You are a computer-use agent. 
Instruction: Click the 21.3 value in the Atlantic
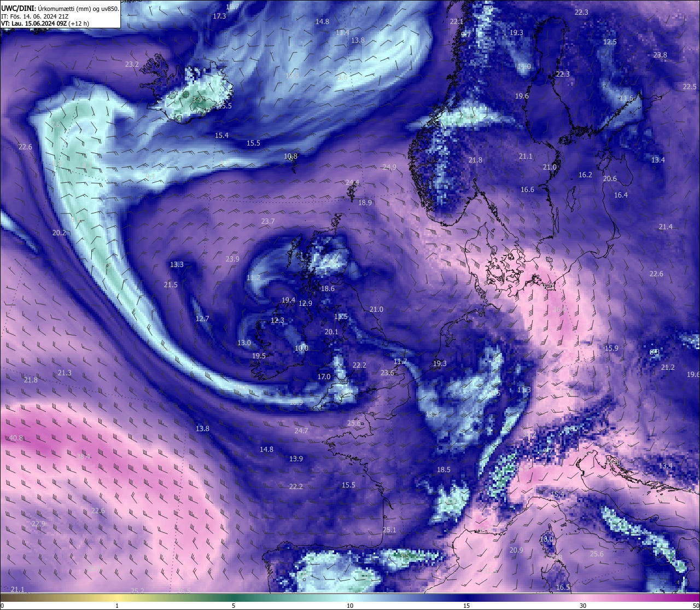(x=65, y=373)
